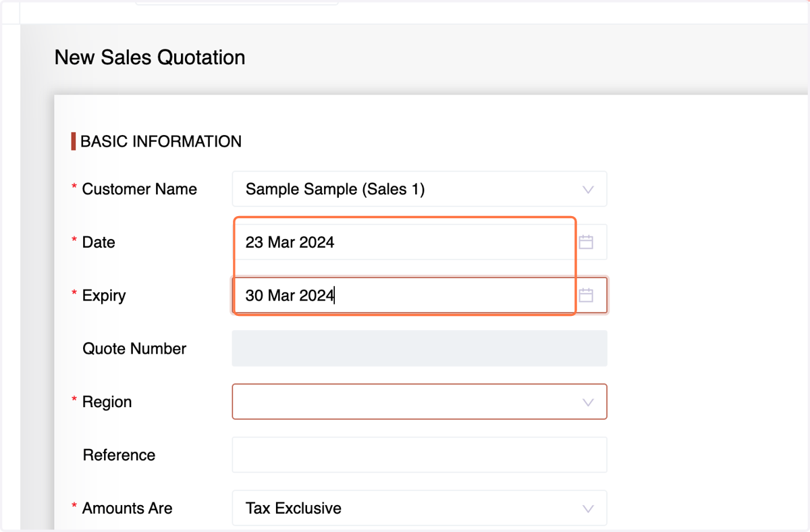Open the Expiry field calendar icon
Image resolution: width=810 pixels, height=532 pixels.
586,295
